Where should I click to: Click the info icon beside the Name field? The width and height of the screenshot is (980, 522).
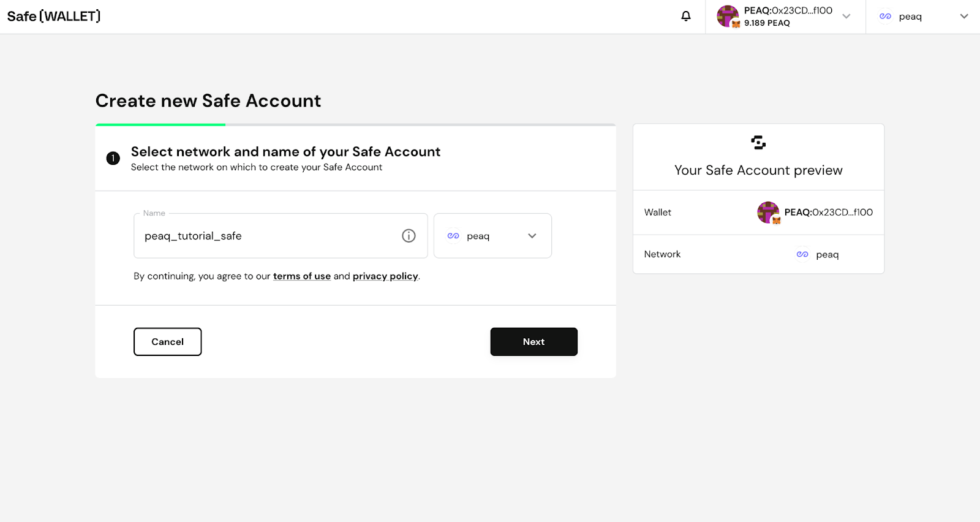(x=409, y=235)
